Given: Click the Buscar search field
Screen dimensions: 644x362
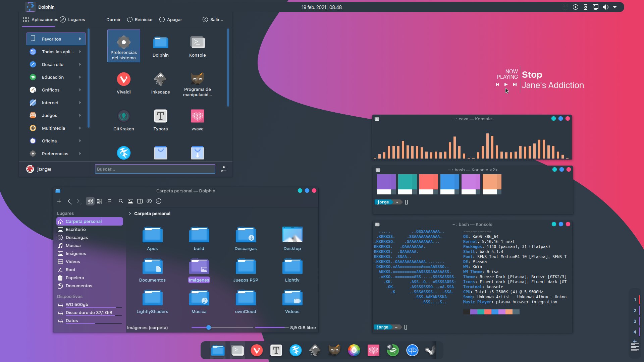Looking at the screenshot, I should [x=155, y=169].
